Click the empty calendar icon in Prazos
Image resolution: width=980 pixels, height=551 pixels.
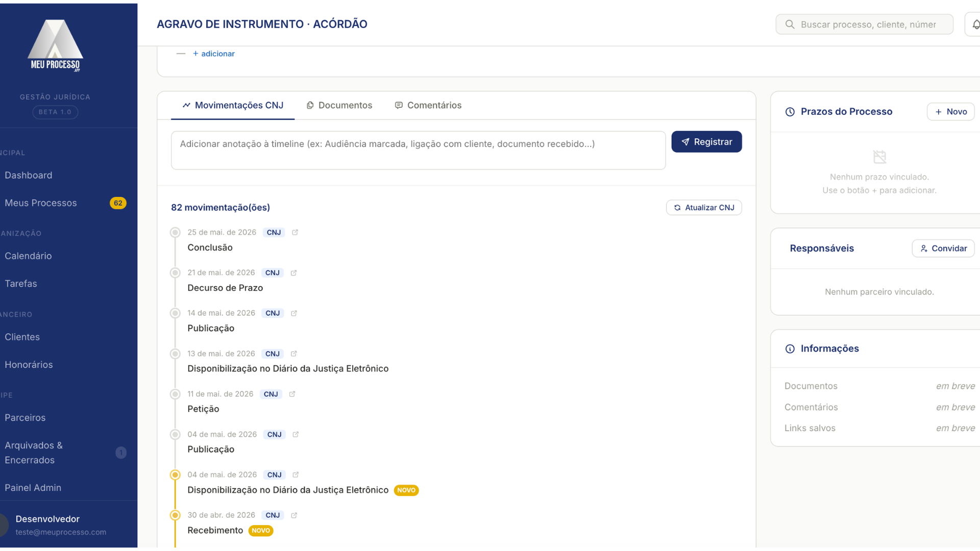pos(879,157)
